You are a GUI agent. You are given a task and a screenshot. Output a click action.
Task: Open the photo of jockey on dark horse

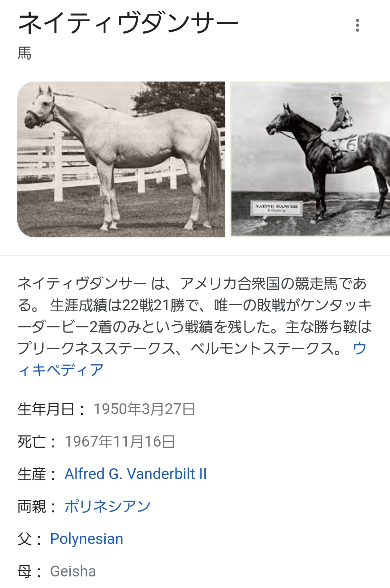point(310,159)
